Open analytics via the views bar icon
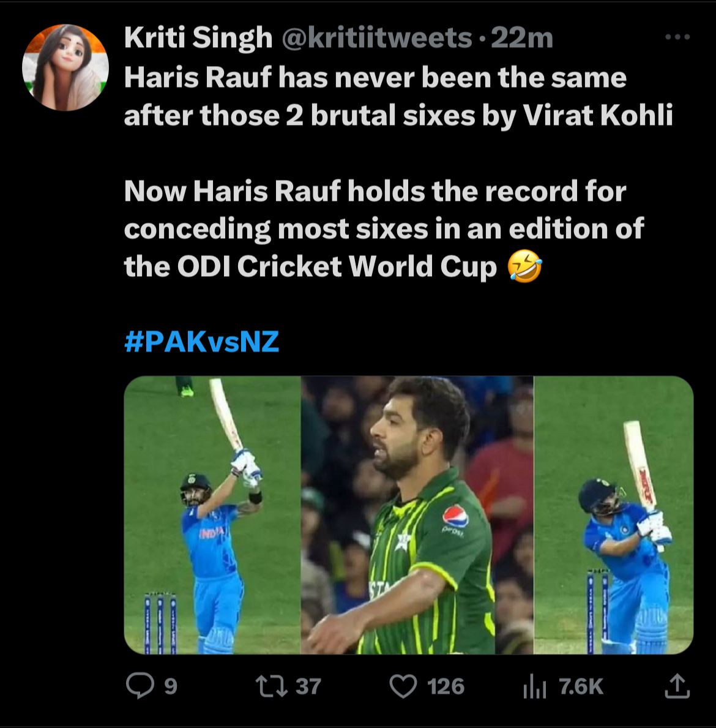Viewport: 716px width, 728px height. click(x=534, y=687)
